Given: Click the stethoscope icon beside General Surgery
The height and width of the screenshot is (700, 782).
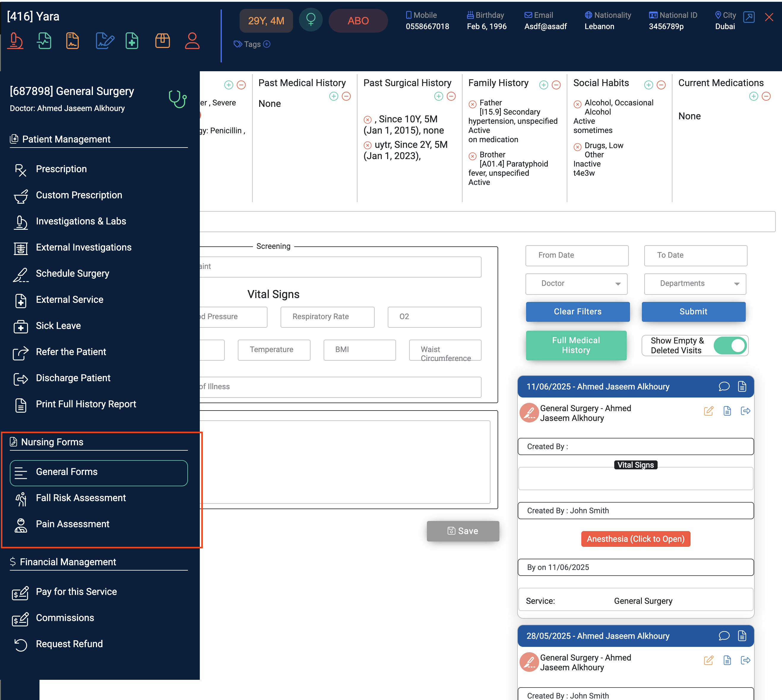Looking at the screenshot, I should (x=177, y=99).
